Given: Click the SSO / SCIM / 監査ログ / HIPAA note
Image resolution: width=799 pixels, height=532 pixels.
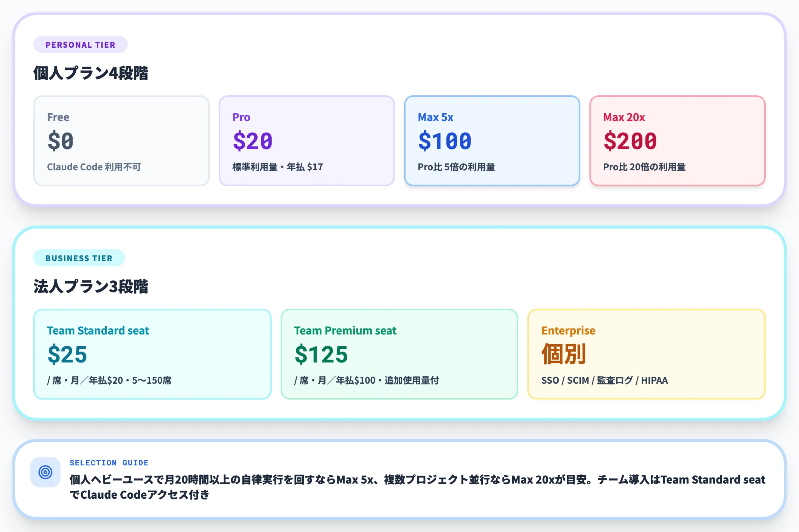Looking at the screenshot, I should pyautogui.click(x=605, y=380).
